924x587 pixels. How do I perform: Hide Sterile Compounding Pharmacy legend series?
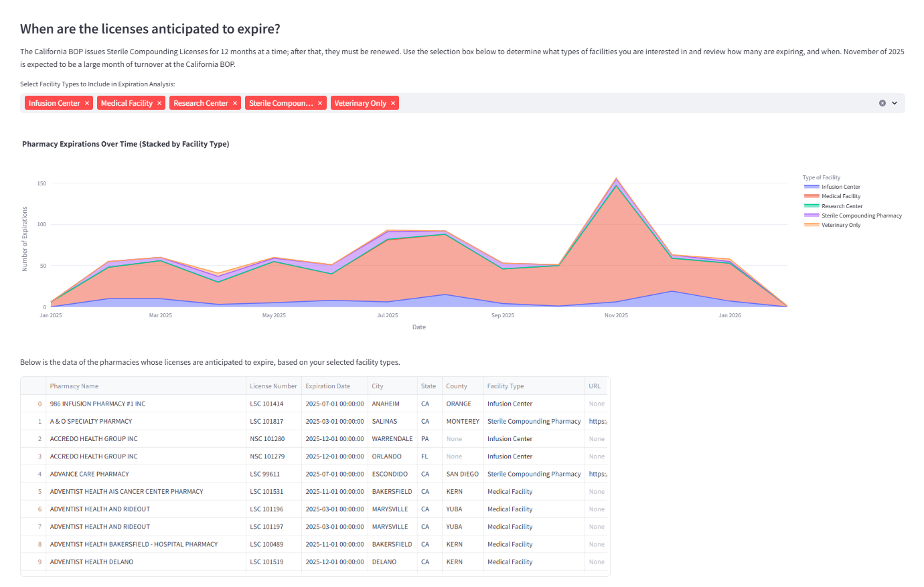861,216
